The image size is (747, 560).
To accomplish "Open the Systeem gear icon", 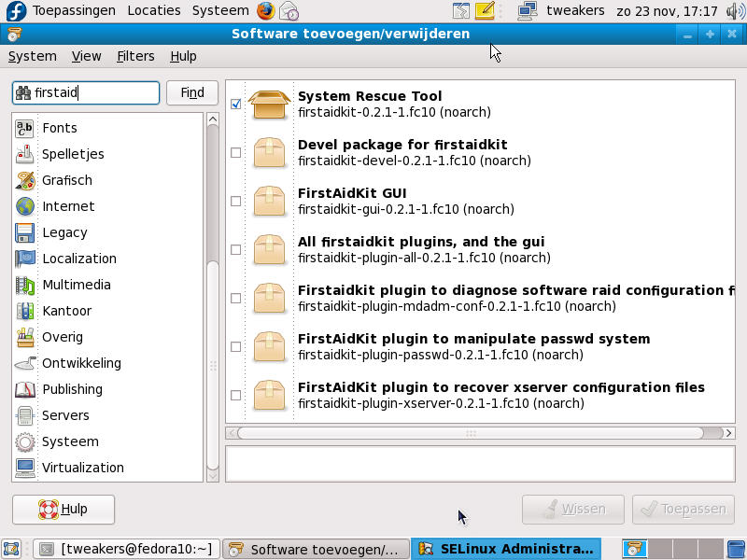I will (24, 441).
